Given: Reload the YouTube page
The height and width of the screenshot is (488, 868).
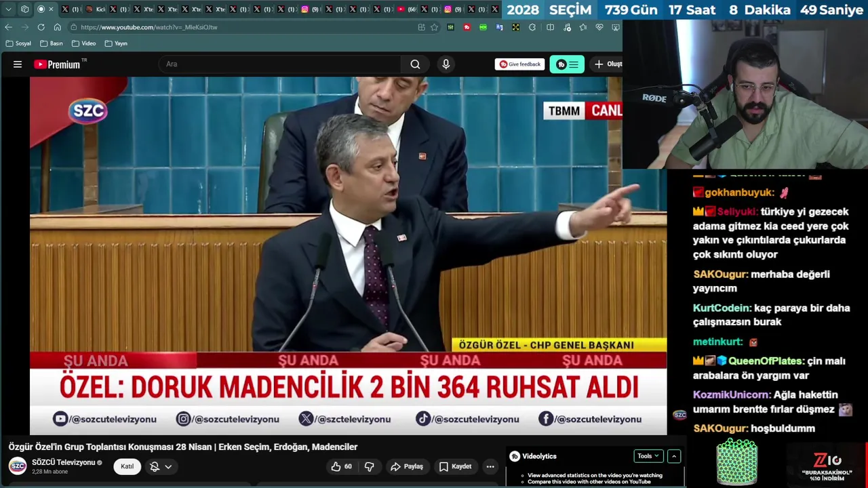Looking at the screenshot, I should pyautogui.click(x=41, y=27).
